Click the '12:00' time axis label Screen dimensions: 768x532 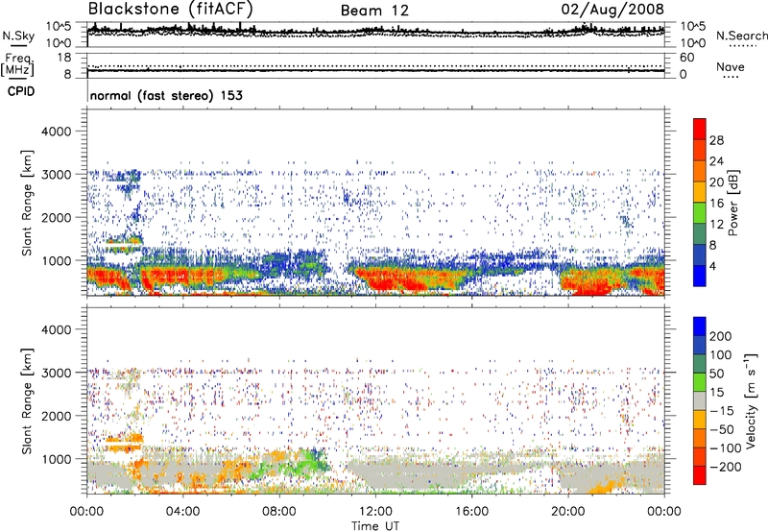(375, 512)
